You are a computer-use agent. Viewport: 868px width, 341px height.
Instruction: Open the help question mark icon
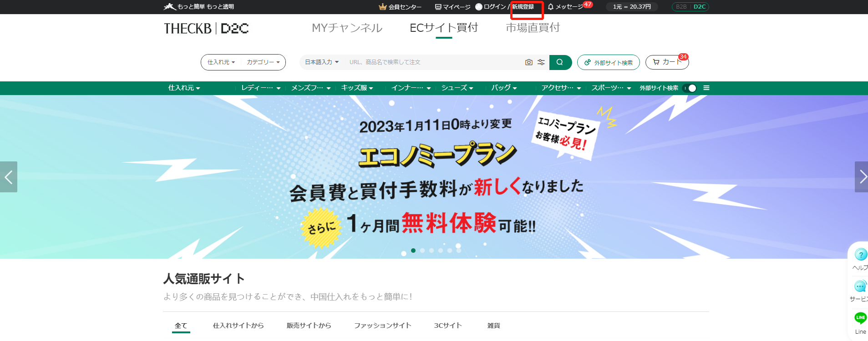click(x=860, y=254)
